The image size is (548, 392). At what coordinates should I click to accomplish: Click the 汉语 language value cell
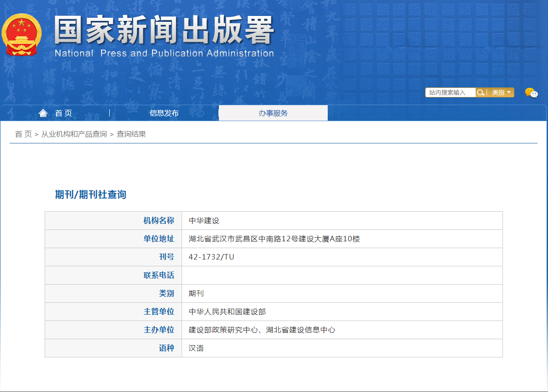coord(196,348)
